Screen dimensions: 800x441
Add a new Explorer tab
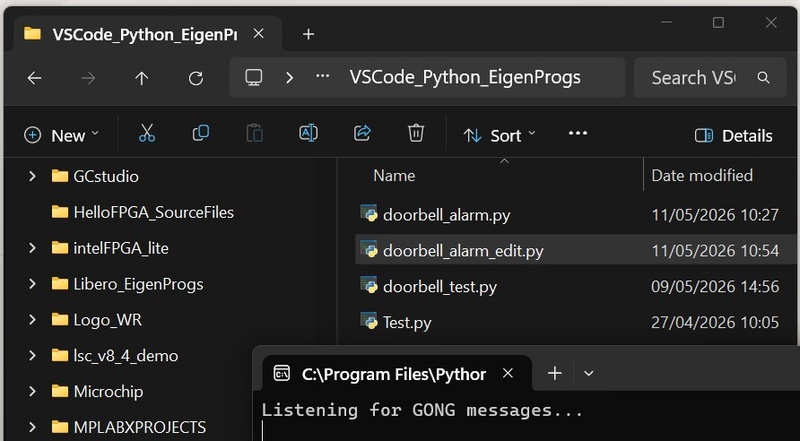(308, 34)
